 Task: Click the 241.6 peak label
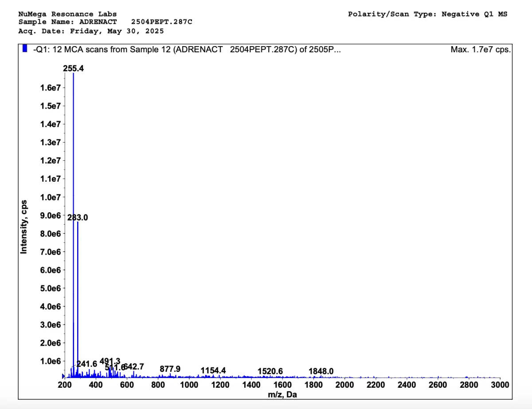(x=87, y=364)
